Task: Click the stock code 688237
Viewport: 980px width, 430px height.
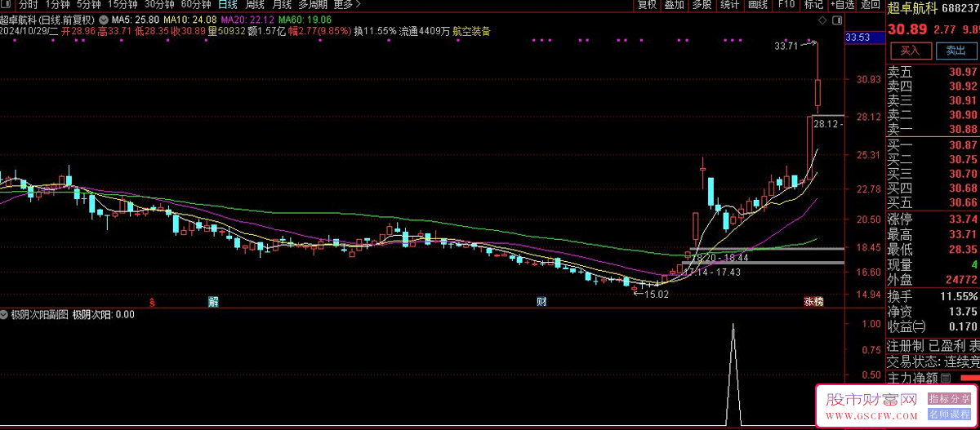Action: (962, 7)
